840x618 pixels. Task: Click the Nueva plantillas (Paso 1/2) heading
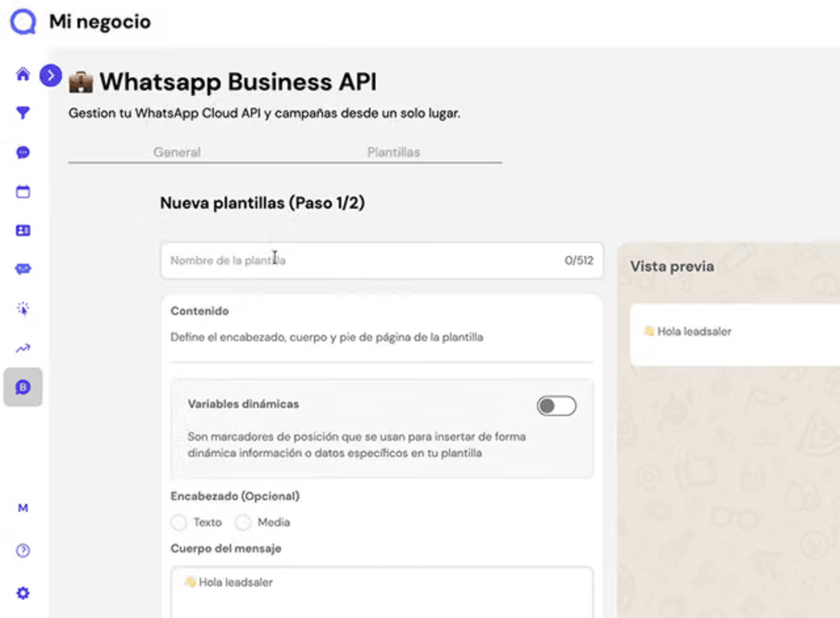click(x=262, y=203)
